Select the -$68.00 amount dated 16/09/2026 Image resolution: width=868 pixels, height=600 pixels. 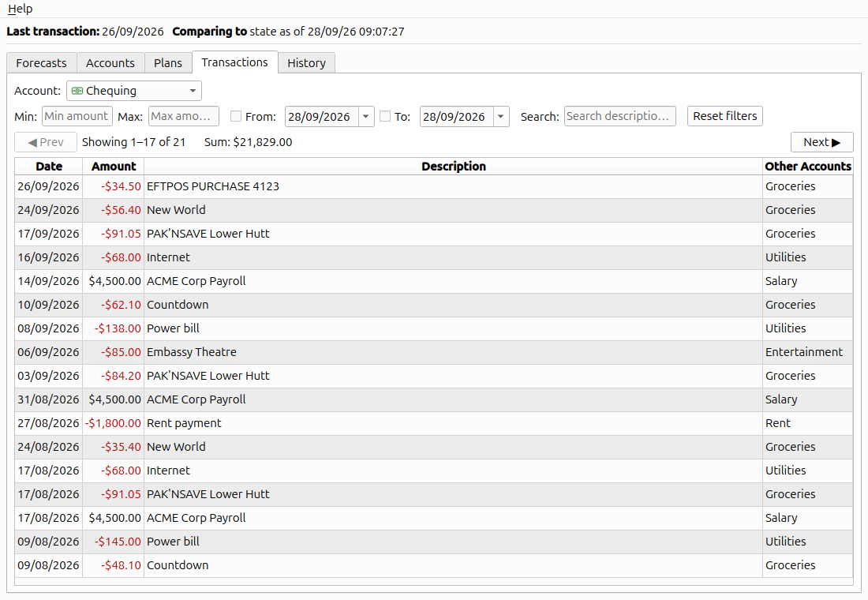114,257
